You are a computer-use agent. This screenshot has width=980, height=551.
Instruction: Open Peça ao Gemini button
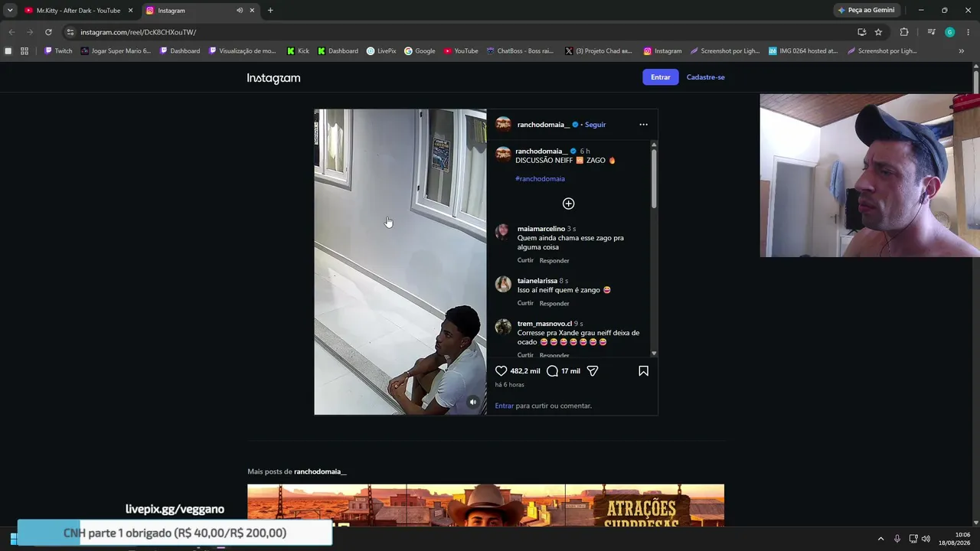(867, 11)
